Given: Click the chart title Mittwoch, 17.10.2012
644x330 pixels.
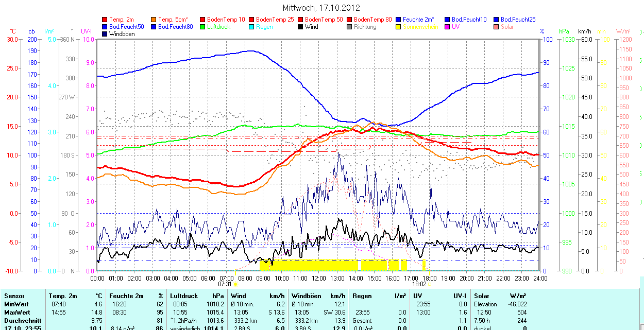Looking at the screenshot, I should pyautogui.click(x=321, y=8).
